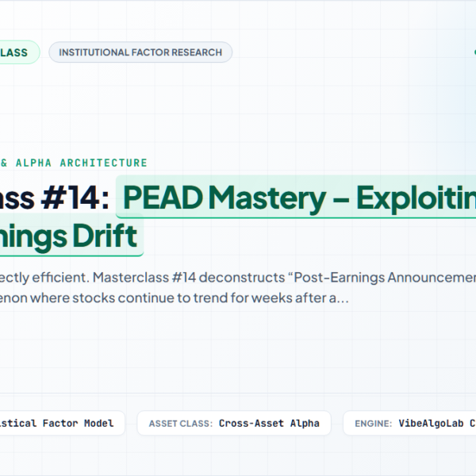
Task: Select the 'ENGINE: VibeAlgoLab' chip
Action: [x=409, y=423]
